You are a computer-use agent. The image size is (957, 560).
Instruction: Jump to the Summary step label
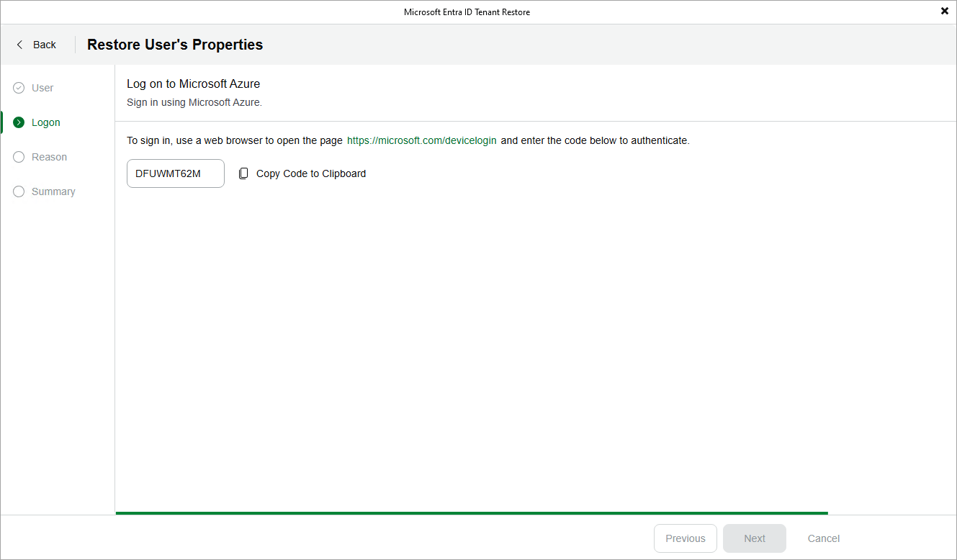tap(53, 191)
